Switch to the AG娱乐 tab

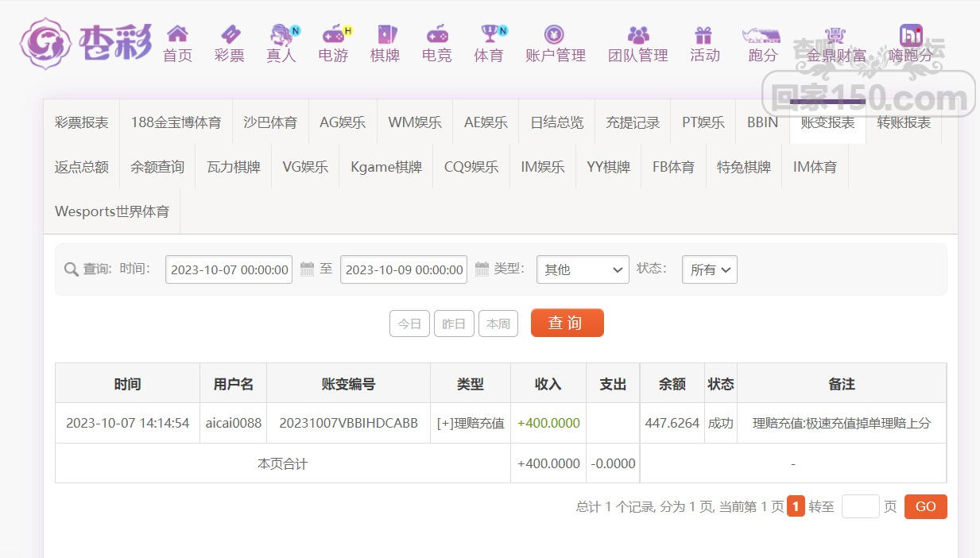click(x=343, y=122)
